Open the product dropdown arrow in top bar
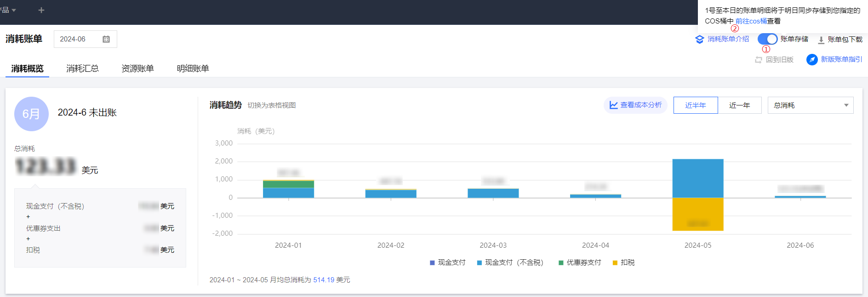The height and width of the screenshot is (297, 868). 14,10
